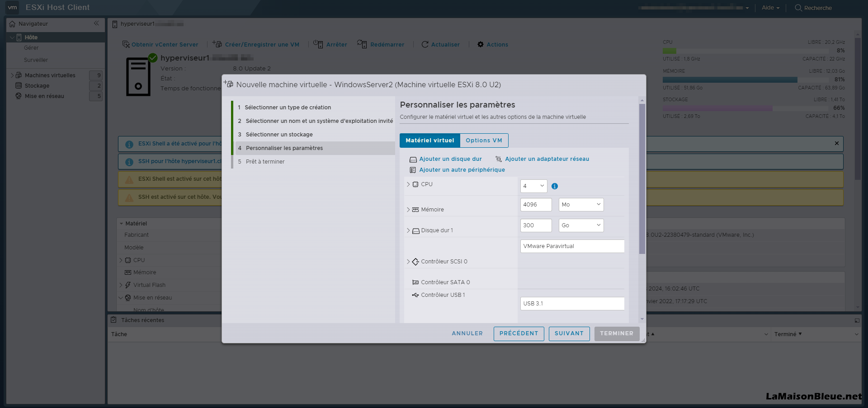Click the network adapter add icon
Viewport: 868px width, 408px height.
point(499,159)
